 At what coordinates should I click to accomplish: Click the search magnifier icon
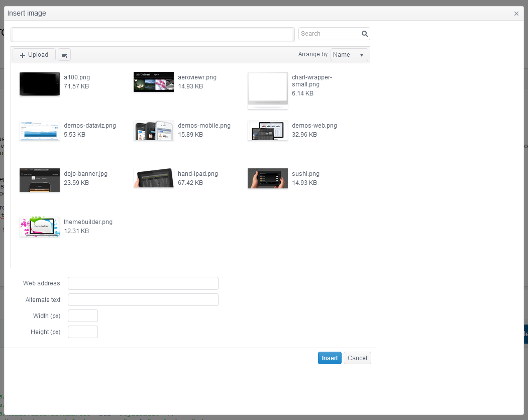point(365,34)
